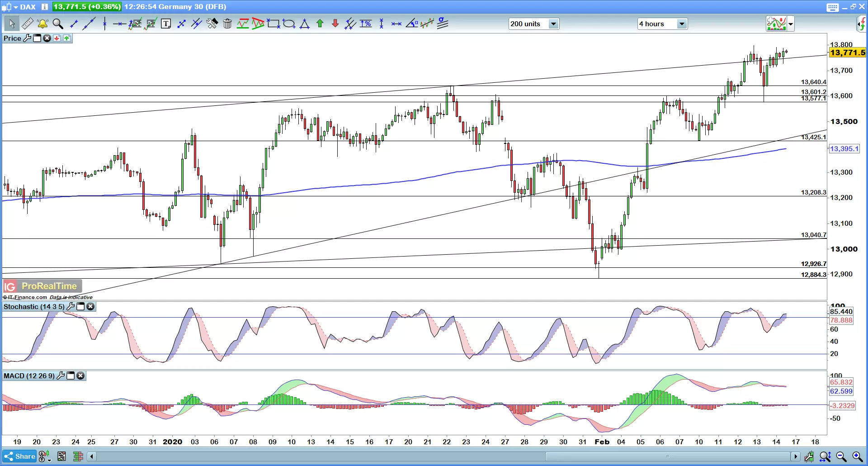Image resolution: width=868 pixels, height=466 pixels.
Task: Zoom in the chart horizontally
Action: (x=858, y=456)
